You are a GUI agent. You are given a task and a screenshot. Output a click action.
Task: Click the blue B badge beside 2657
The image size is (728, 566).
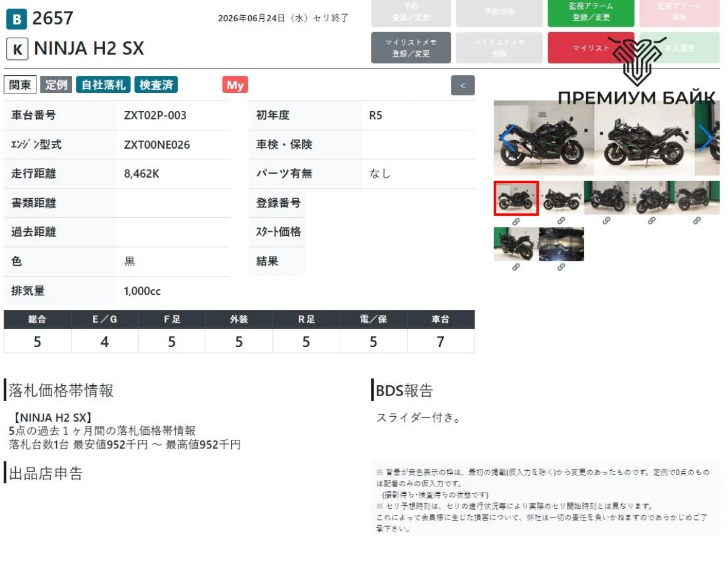coord(16,19)
